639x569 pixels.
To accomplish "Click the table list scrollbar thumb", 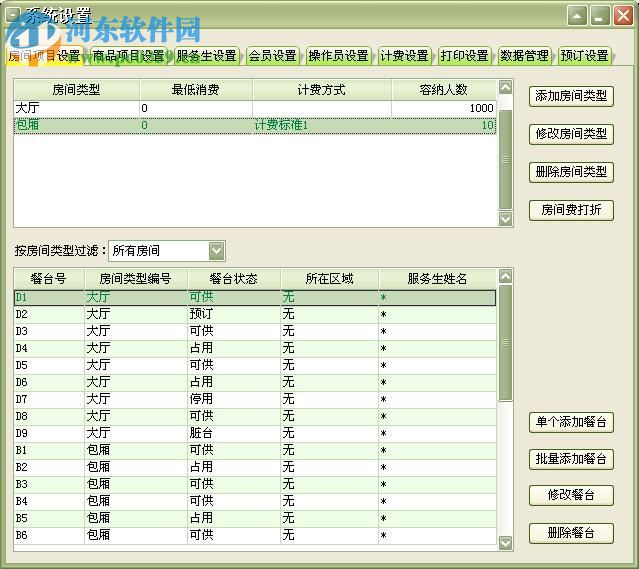I will [505, 342].
